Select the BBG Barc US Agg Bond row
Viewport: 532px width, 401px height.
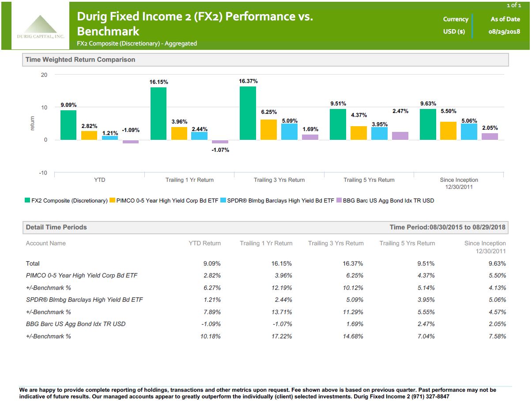[266, 324]
